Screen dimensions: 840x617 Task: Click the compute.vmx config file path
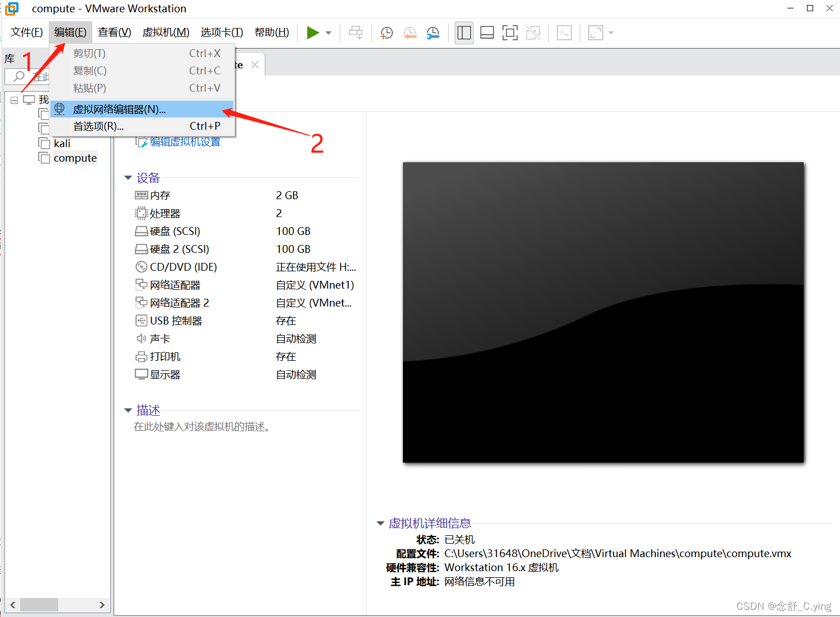pos(618,553)
